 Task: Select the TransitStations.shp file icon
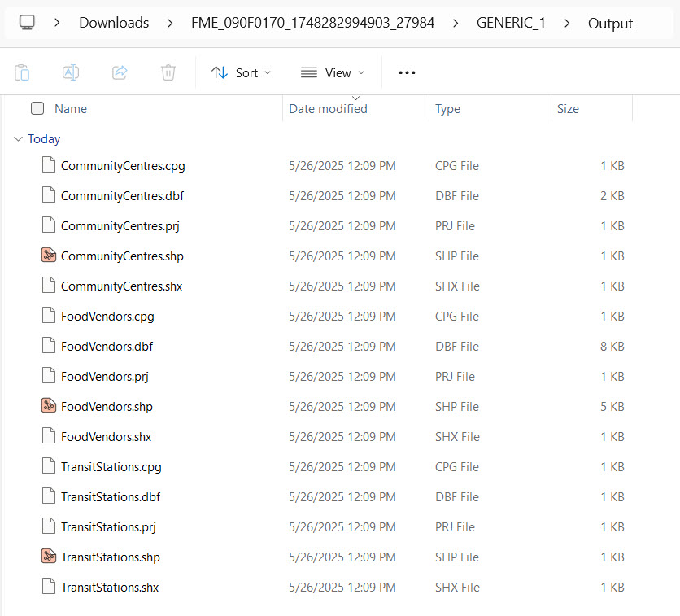click(49, 557)
